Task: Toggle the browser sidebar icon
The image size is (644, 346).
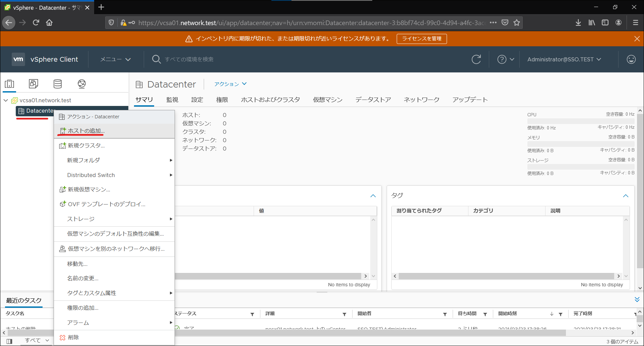Action: coord(605,22)
